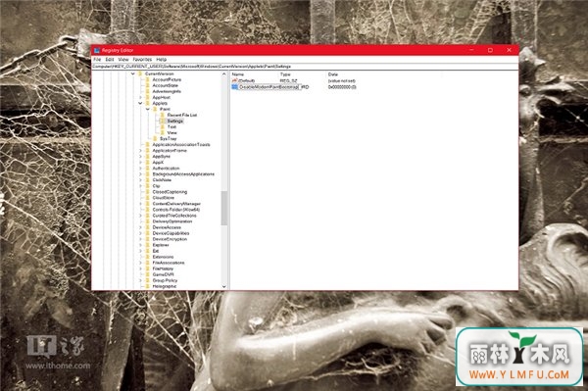Click the DWORD value icon being renamed
The width and height of the screenshot is (588, 391).
(235, 86)
